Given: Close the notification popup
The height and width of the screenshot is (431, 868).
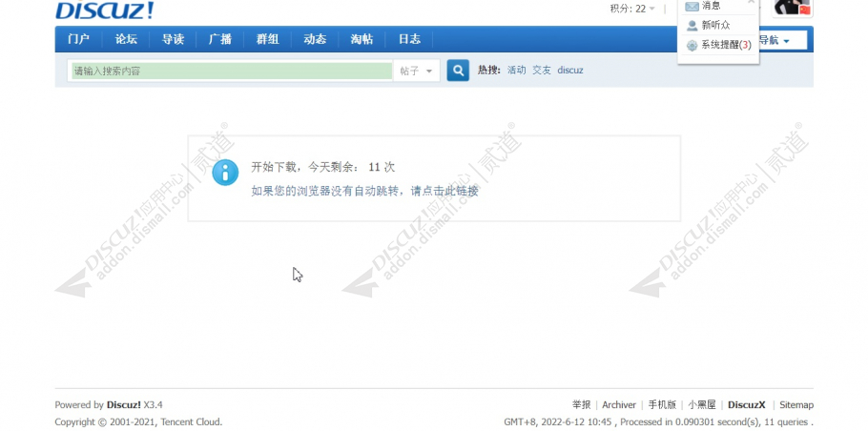Looking at the screenshot, I should tap(752, 2).
